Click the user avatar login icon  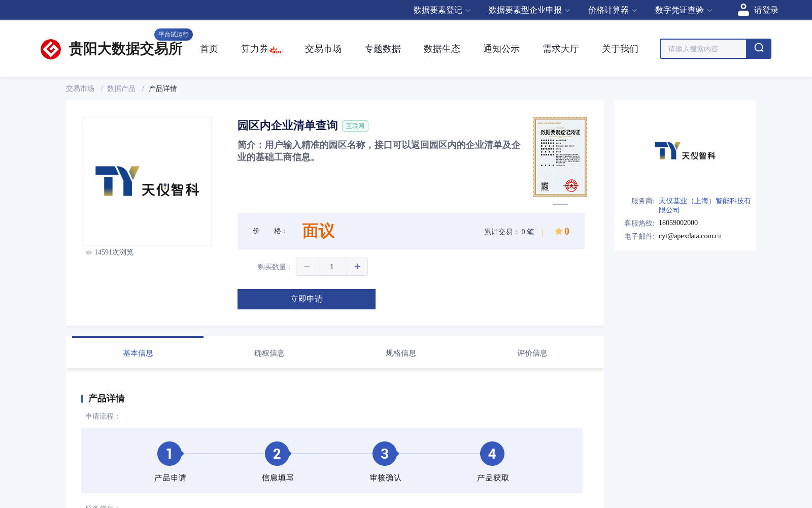pyautogui.click(x=743, y=10)
